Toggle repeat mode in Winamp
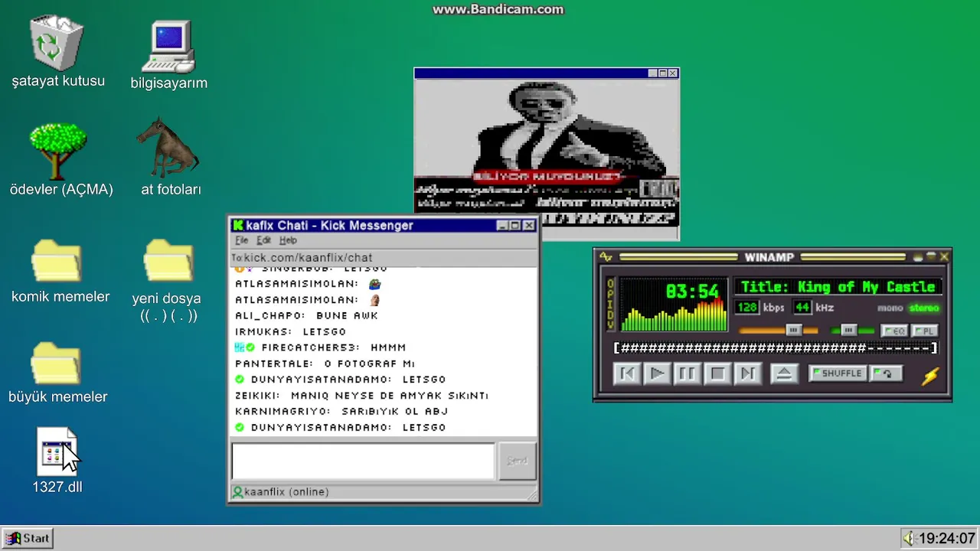 point(886,373)
